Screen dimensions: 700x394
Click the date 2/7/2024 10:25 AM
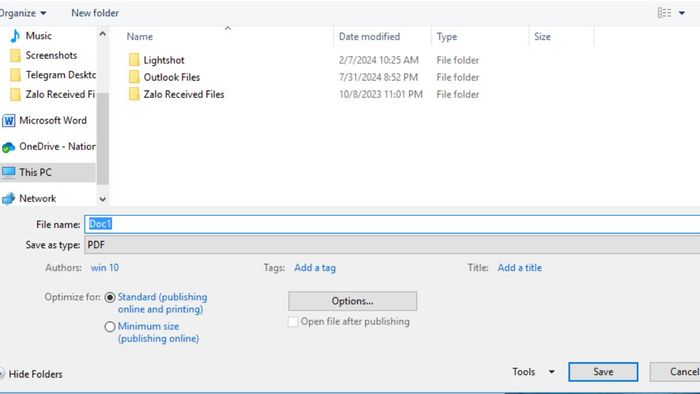coord(379,60)
